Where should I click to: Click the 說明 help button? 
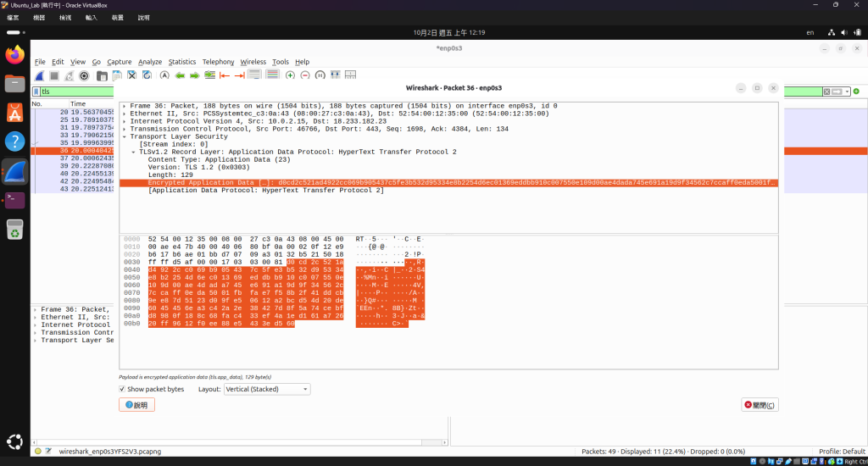pos(136,405)
